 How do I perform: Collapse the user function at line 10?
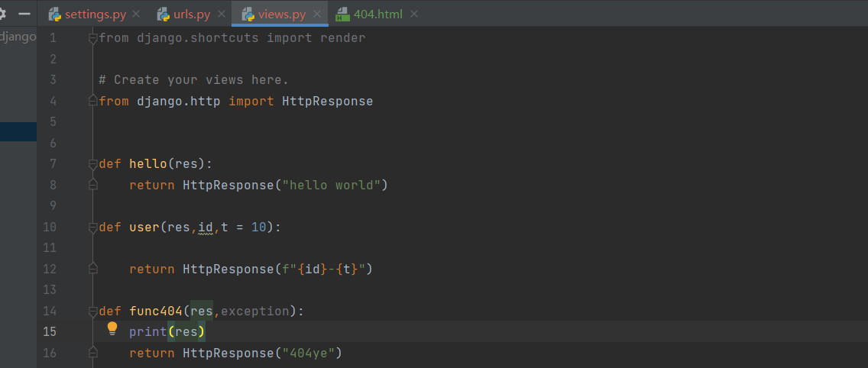click(x=93, y=228)
